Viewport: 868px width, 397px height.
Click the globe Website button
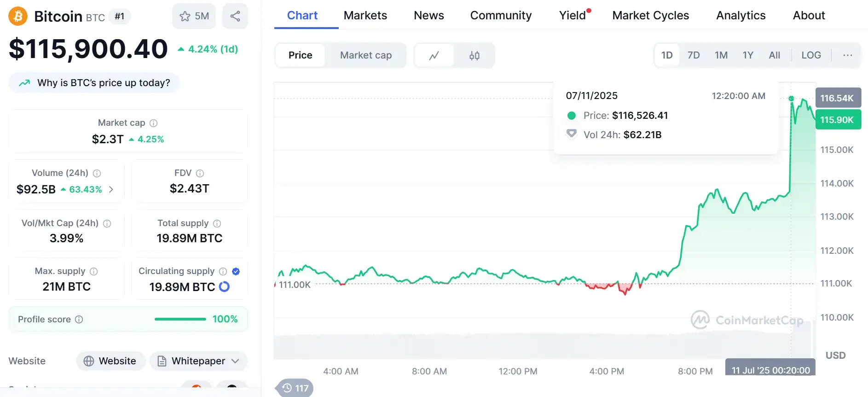111,361
